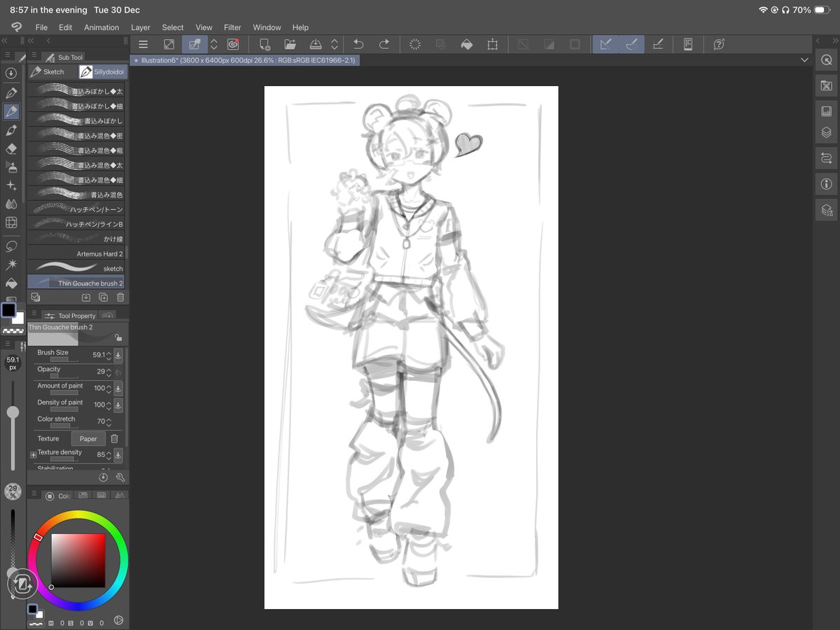
Task: Open the sub tool detail wrench icon
Action: 120,477
